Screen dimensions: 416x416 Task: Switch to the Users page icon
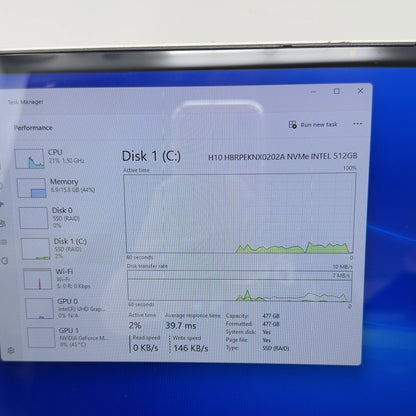[x=3, y=223]
